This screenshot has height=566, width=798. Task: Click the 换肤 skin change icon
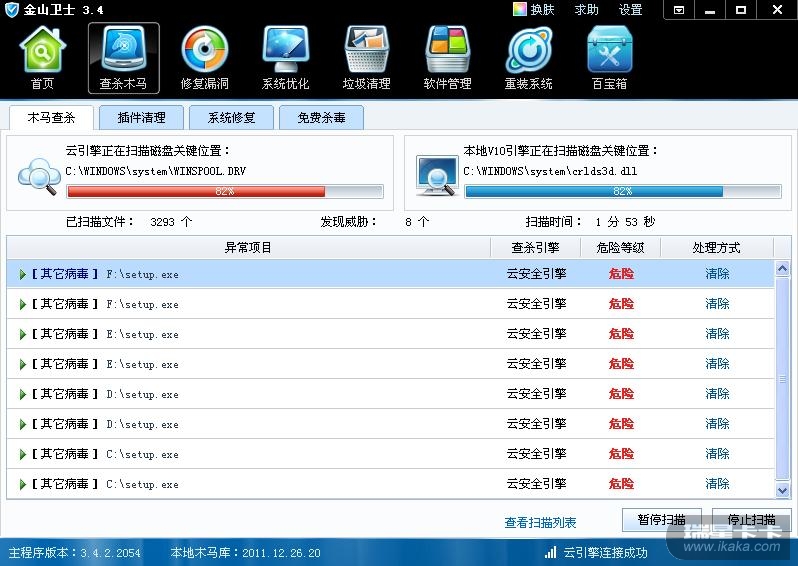pos(519,9)
